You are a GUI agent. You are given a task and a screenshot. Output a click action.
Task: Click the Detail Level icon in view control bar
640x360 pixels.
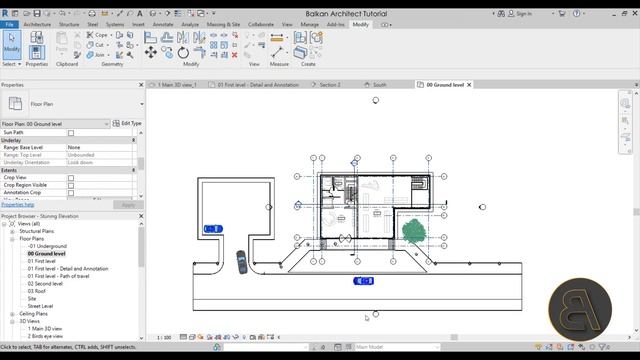[183, 337]
